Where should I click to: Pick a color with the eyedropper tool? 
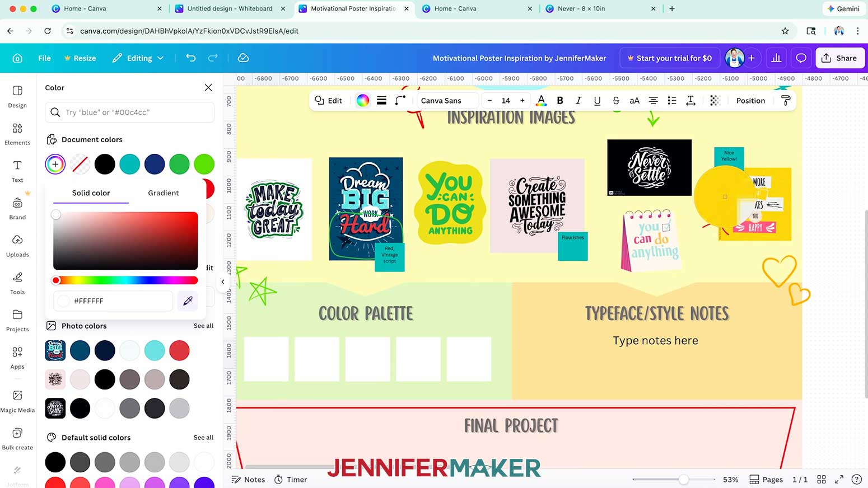(x=188, y=301)
